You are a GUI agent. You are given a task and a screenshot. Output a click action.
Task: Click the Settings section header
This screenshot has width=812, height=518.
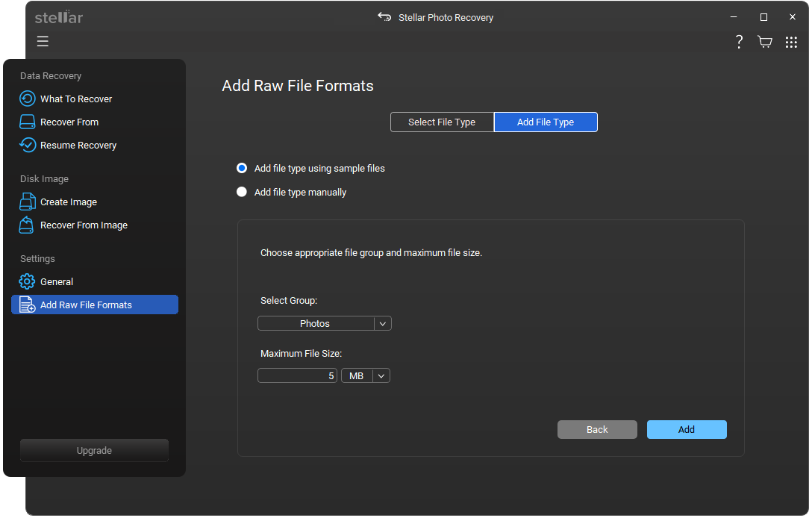click(x=37, y=258)
